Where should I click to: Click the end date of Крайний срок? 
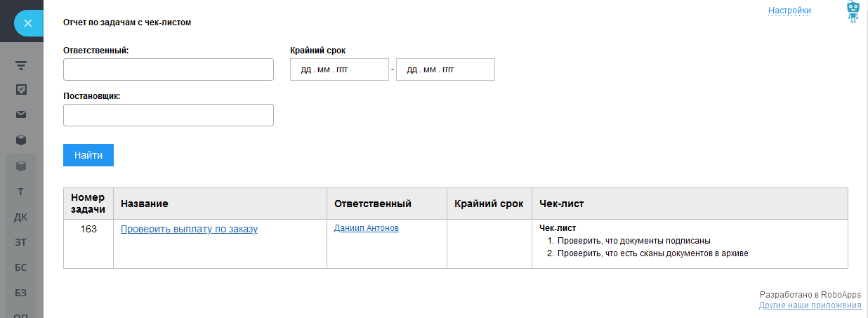pos(445,69)
